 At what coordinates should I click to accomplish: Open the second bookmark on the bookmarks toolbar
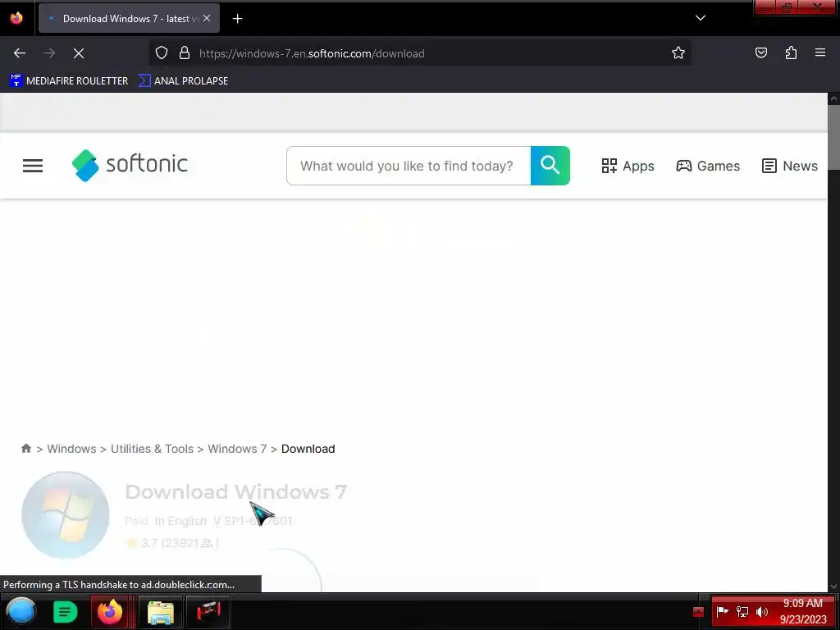point(183,81)
